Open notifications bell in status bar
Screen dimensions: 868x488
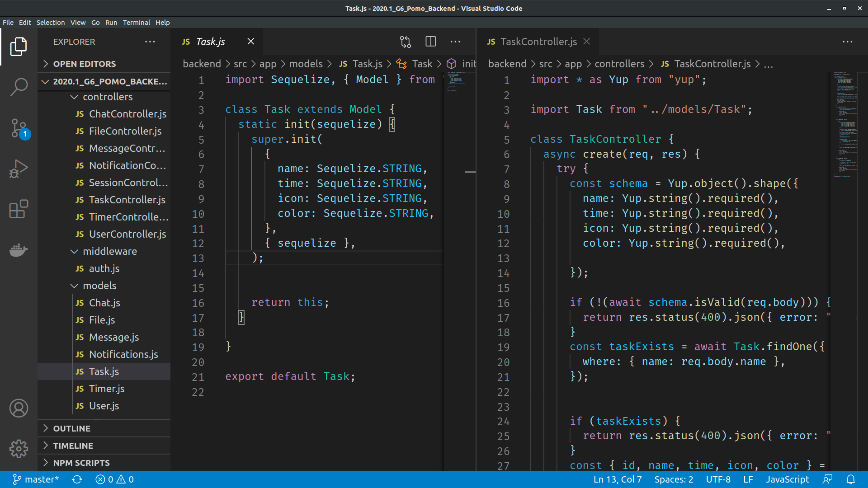[x=850, y=479]
